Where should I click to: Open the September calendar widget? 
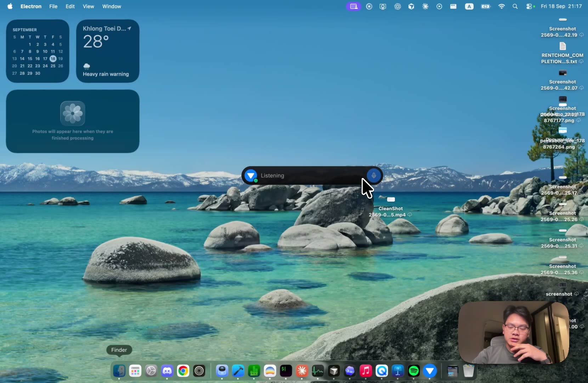pyautogui.click(x=38, y=51)
